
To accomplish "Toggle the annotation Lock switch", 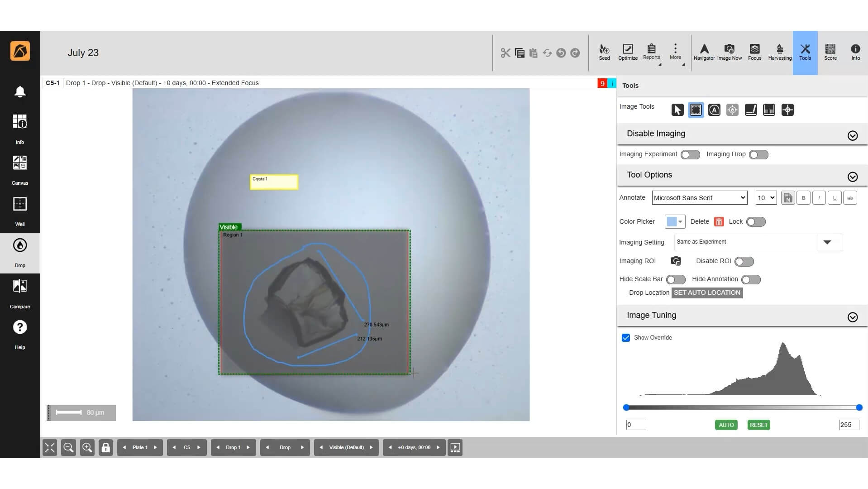I will tap(756, 222).
